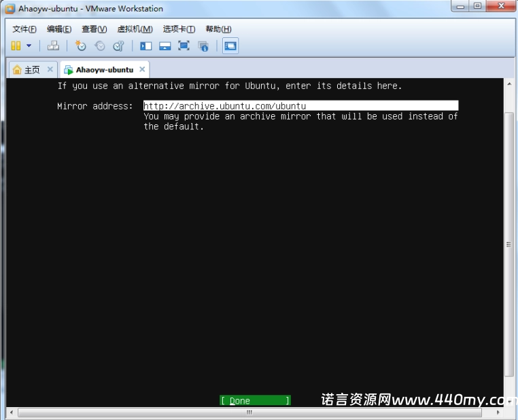Minimize the VMware Workstation window
518x420 pixels.
(460, 6)
